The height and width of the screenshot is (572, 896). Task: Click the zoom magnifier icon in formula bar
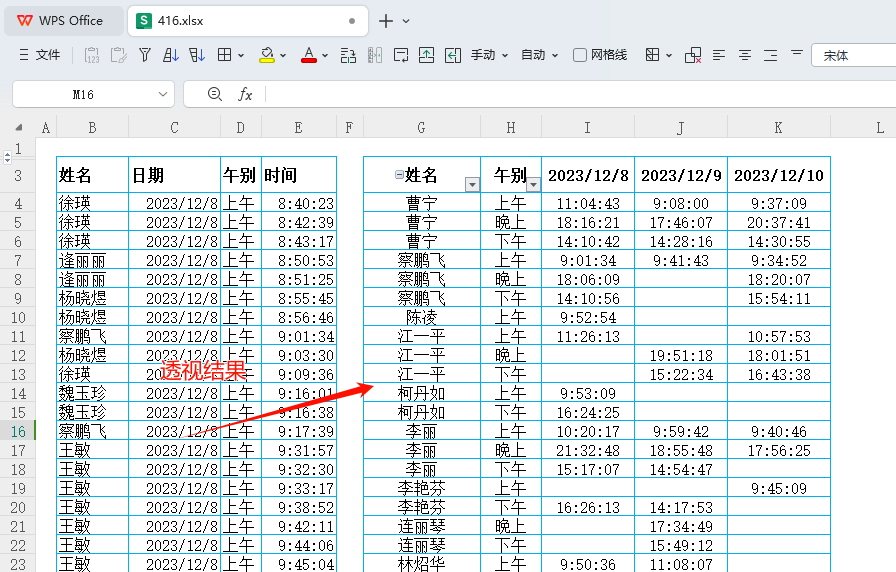pyautogui.click(x=215, y=94)
